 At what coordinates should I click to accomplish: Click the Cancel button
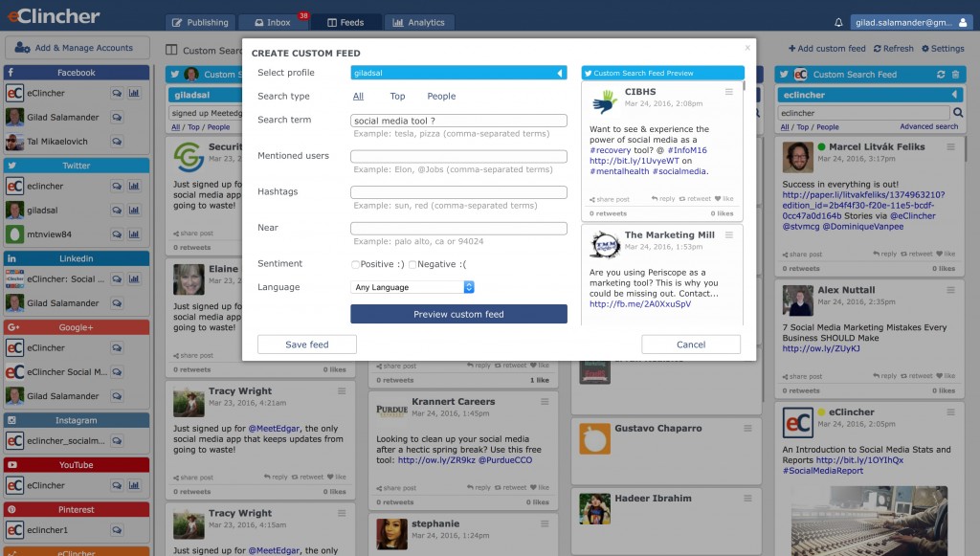(x=691, y=345)
